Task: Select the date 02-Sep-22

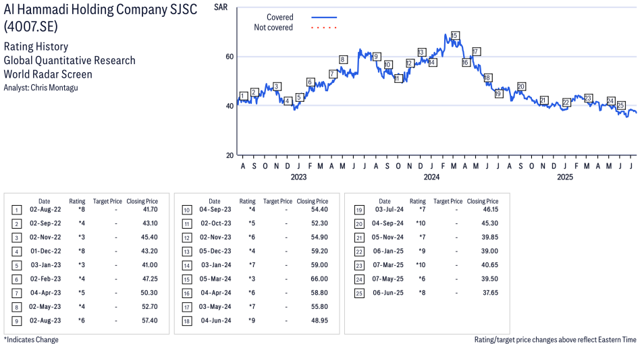Action: 45,223
